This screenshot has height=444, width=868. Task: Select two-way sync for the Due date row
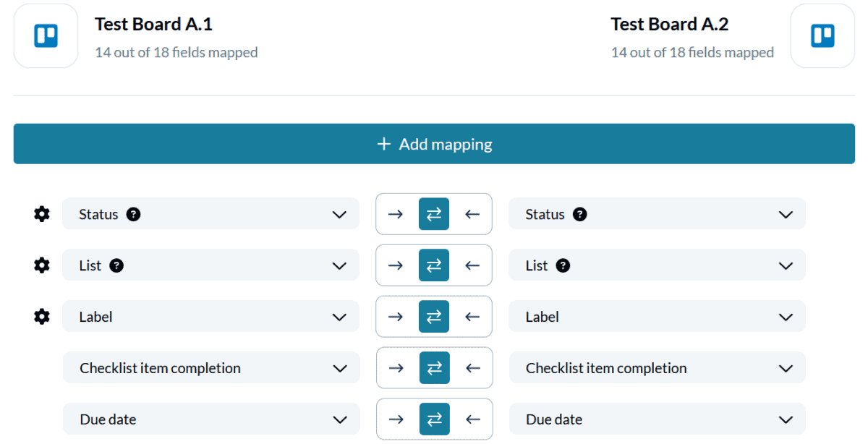pos(434,419)
